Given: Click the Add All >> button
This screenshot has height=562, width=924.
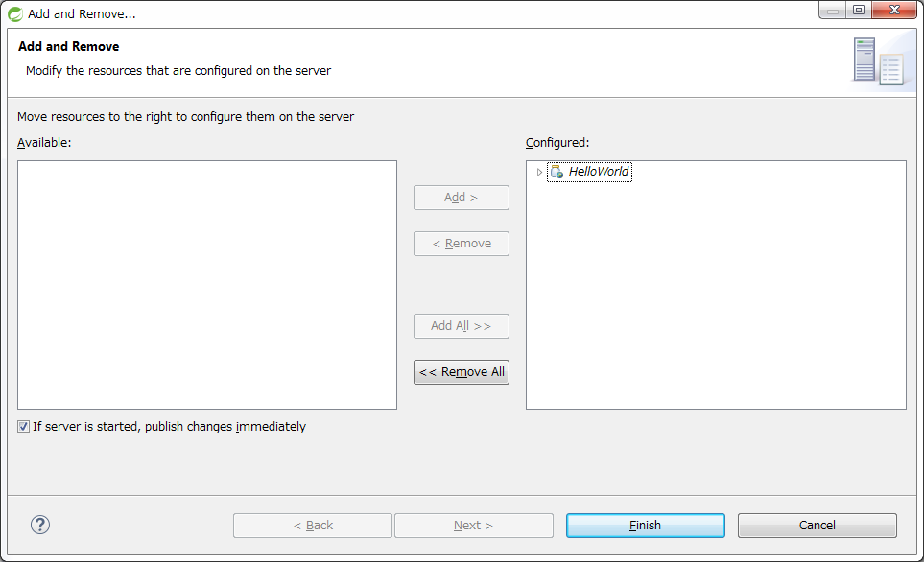Looking at the screenshot, I should pos(461,326).
